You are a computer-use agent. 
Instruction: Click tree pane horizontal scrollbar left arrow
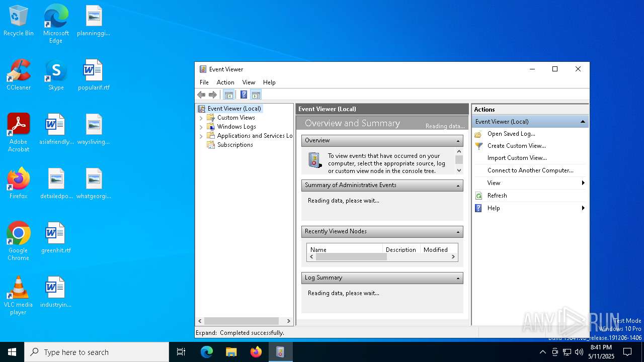(x=200, y=321)
